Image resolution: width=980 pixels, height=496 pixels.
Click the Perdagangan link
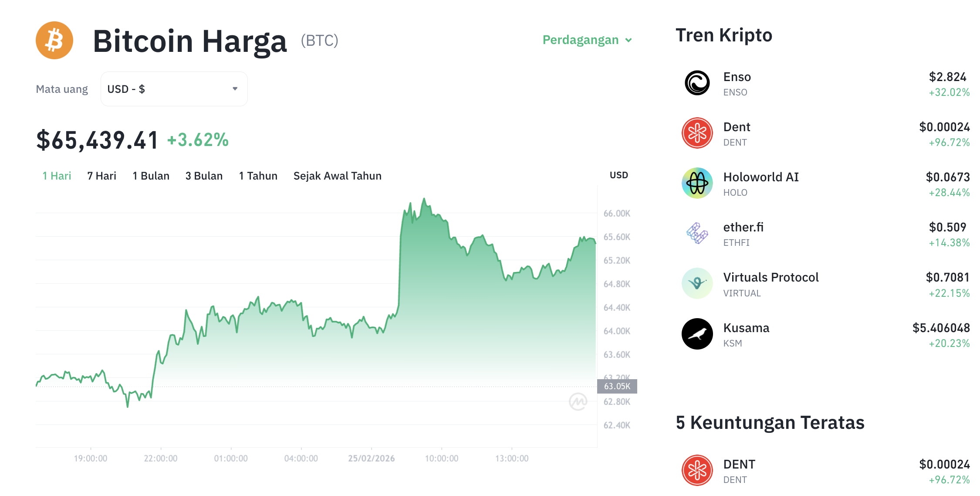coord(581,40)
